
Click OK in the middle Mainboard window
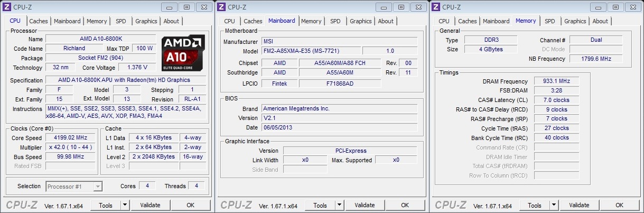coord(405,205)
